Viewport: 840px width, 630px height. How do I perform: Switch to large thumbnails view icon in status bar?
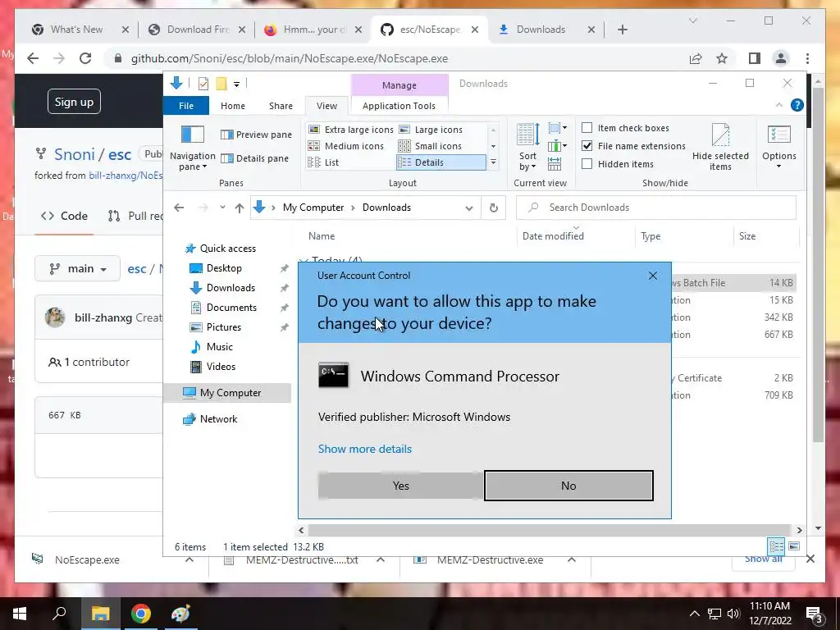click(x=794, y=546)
